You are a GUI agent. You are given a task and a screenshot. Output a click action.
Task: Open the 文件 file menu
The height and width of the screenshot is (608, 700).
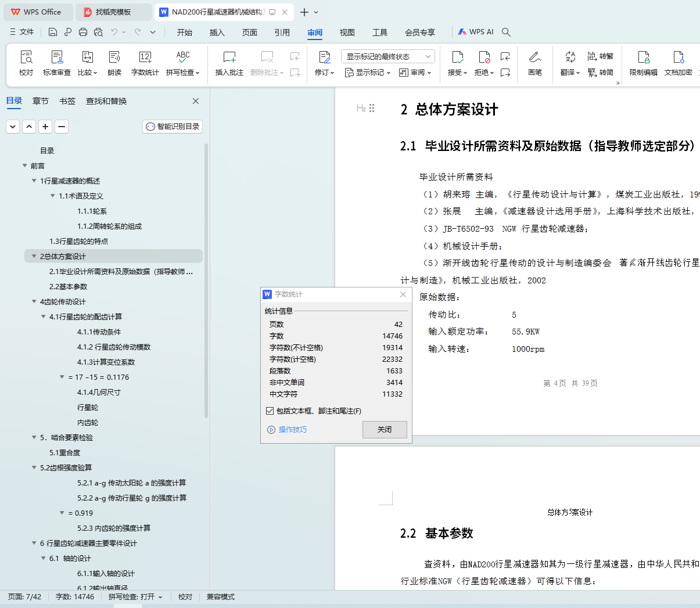click(22, 32)
